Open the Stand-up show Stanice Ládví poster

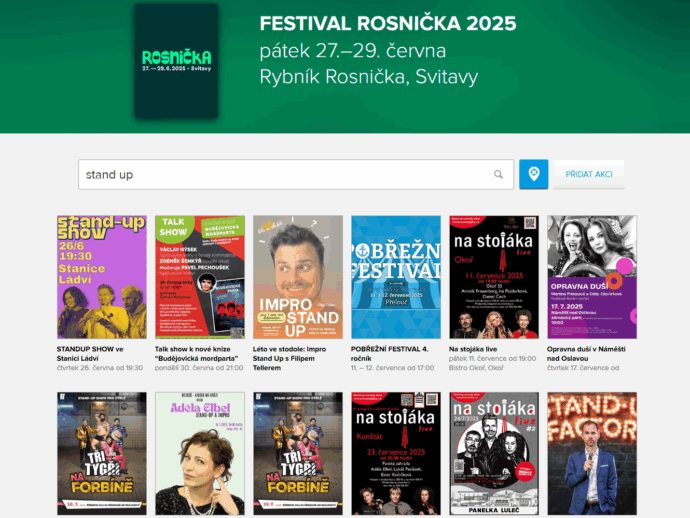pos(102,277)
